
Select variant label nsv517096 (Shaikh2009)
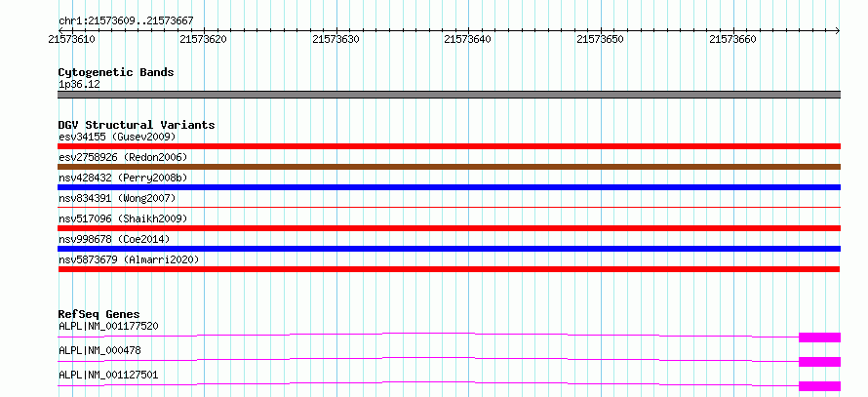click(123, 218)
